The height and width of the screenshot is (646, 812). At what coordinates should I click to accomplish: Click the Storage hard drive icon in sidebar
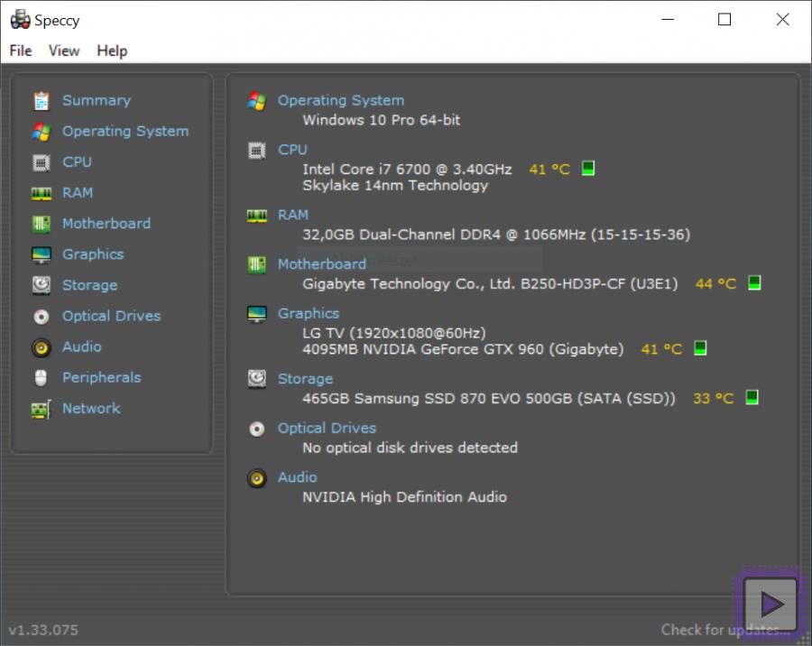point(42,285)
